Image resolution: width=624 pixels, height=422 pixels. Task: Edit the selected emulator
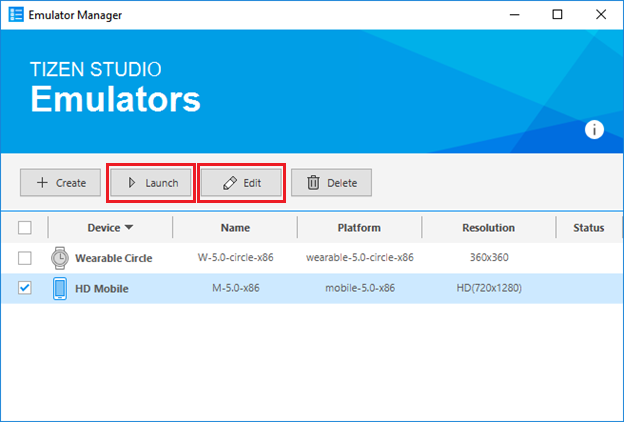pos(242,183)
